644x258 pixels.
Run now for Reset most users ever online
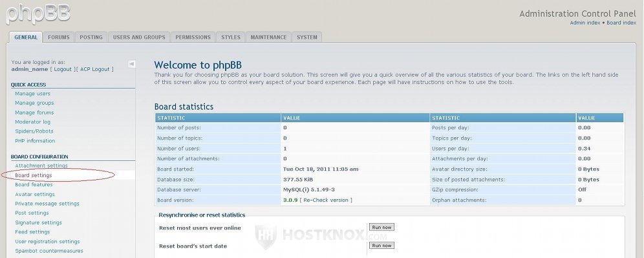click(x=381, y=227)
